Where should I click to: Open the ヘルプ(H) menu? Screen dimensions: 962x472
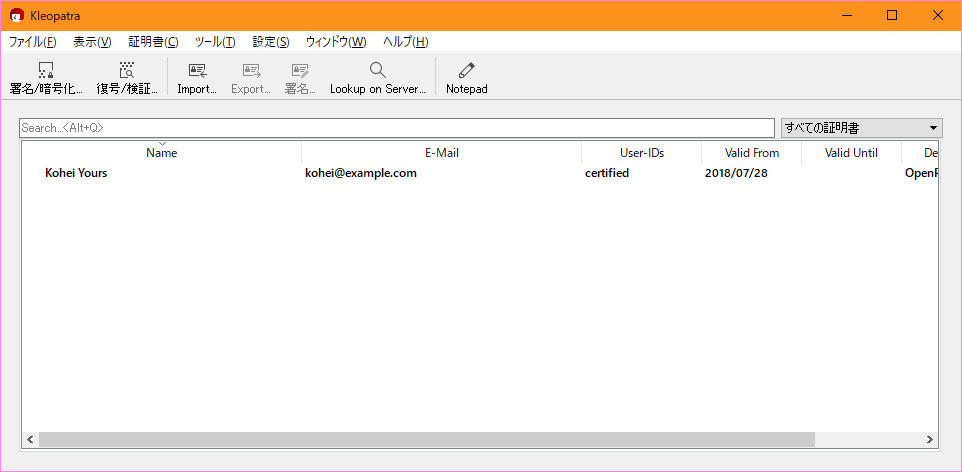click(x=406, y=42)
